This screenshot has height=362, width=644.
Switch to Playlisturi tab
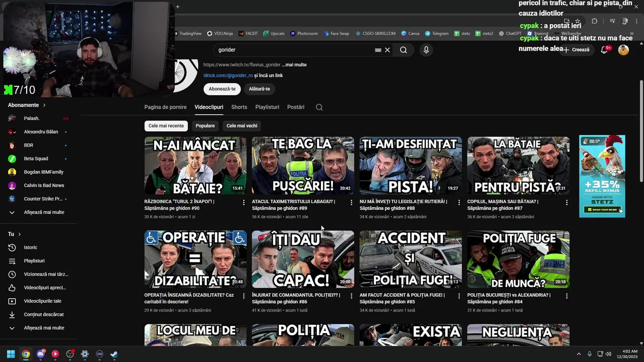[x=267, y=107]
